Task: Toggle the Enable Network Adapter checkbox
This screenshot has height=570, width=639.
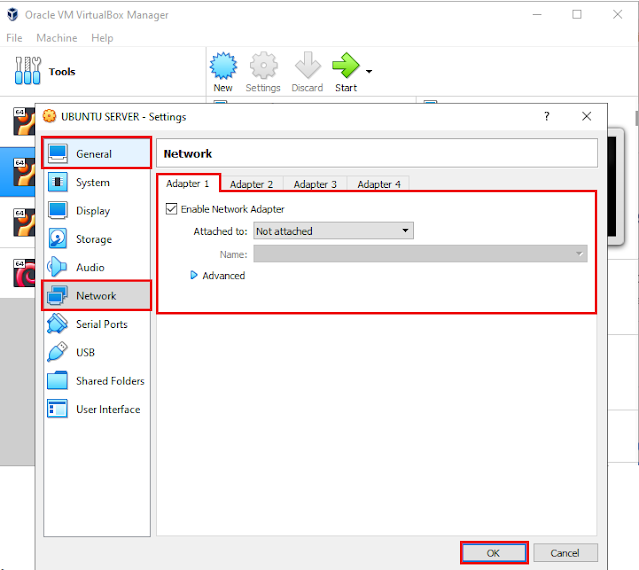Action: coord(171,209)
